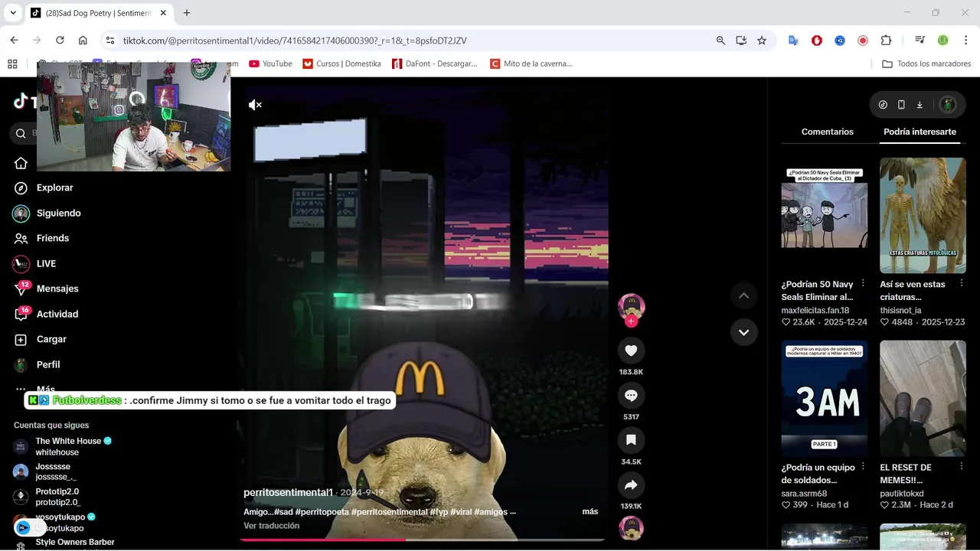Reload the page

pyautogui.click(x=60, y=41)
